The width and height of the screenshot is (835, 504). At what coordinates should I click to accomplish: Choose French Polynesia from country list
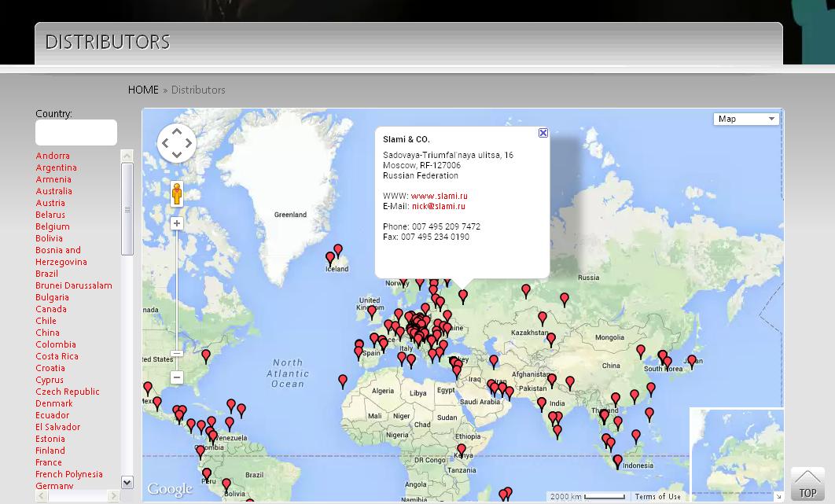point(68,474)
